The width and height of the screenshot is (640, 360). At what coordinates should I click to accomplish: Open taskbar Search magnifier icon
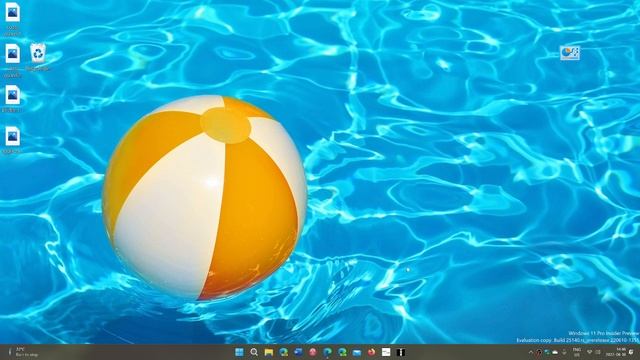pos(254,352)
